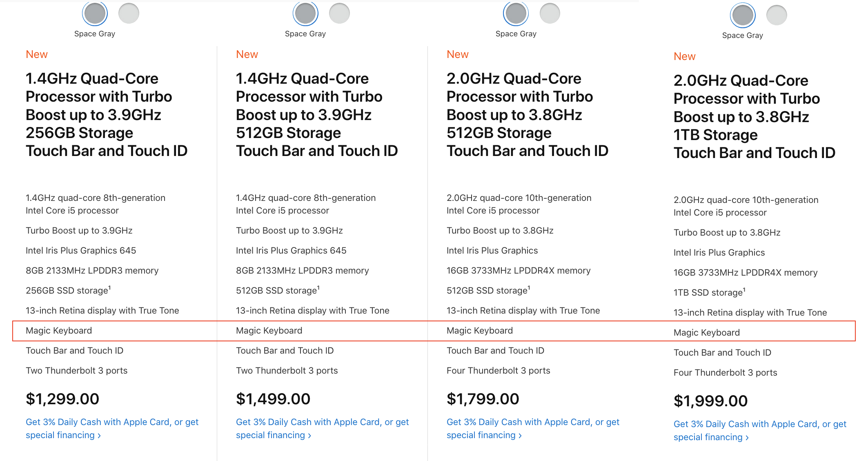Select Space Gray swatch for $1,799 model
This screenshot has width=868, height=461.
pyautogui.click(x=516, y=13)
